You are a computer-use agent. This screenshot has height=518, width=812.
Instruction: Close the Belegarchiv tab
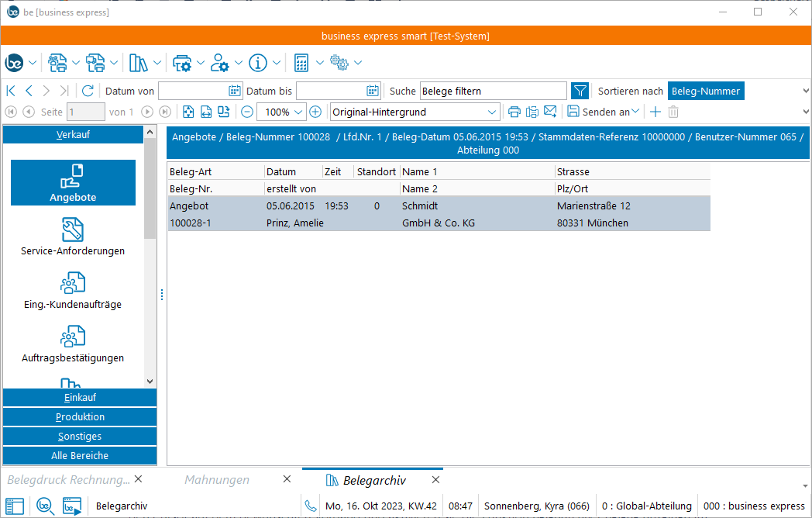point(435,480)
